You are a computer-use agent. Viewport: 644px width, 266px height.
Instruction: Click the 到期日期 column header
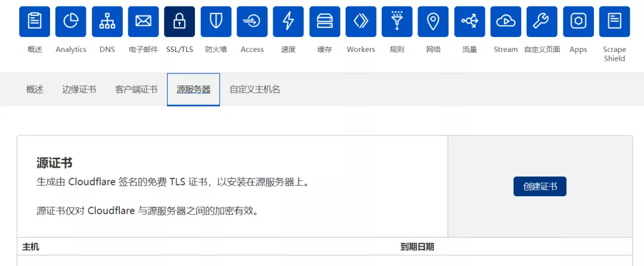click(x=417, y=247)
